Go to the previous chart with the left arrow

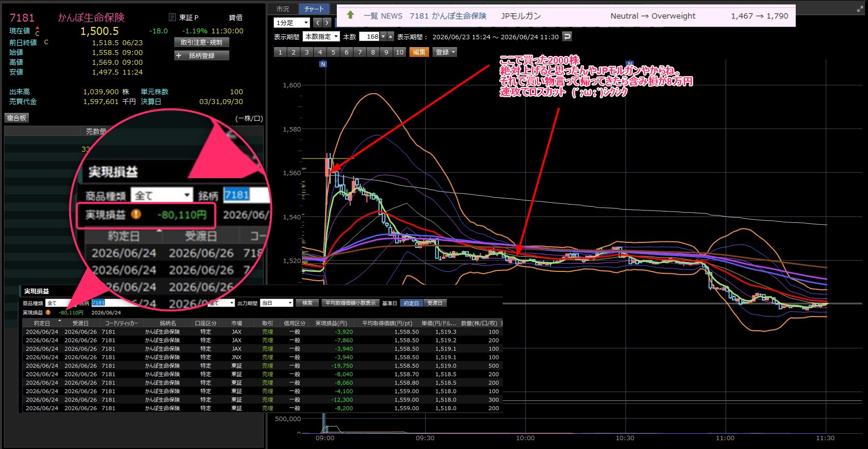(x=318, y=23)
